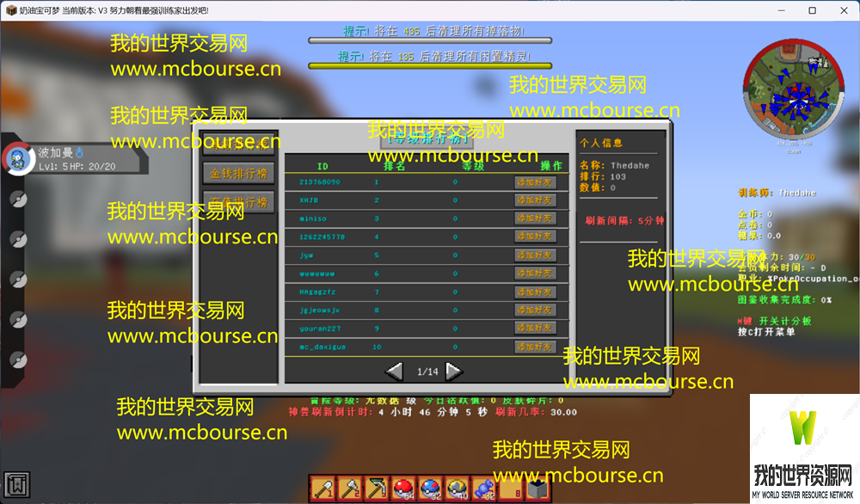Click the 名称: Thedahe info line

click(x=614, y=165)
